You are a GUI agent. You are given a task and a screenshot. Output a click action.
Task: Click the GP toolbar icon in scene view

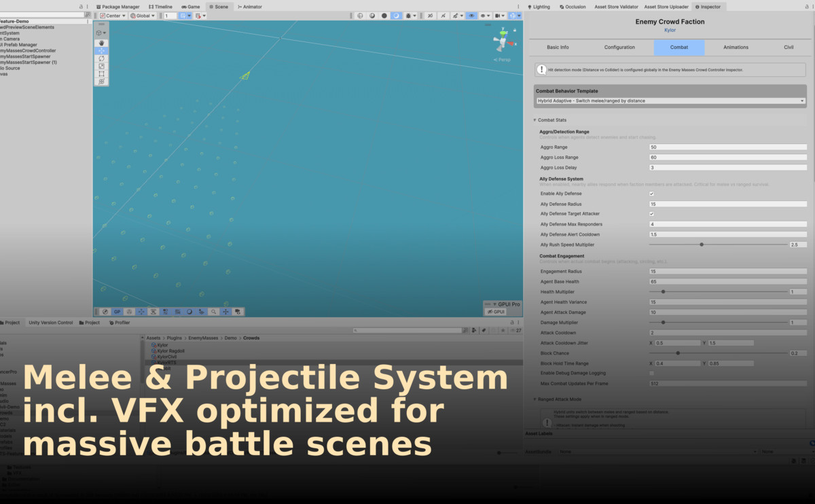click(x=117, y=311)
